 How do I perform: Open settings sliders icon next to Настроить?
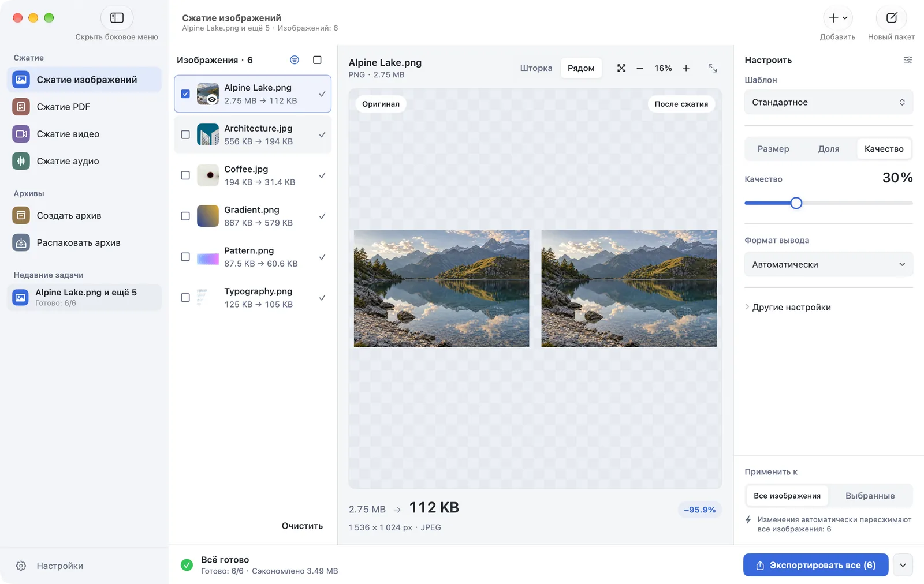click(x=908, y=60)
